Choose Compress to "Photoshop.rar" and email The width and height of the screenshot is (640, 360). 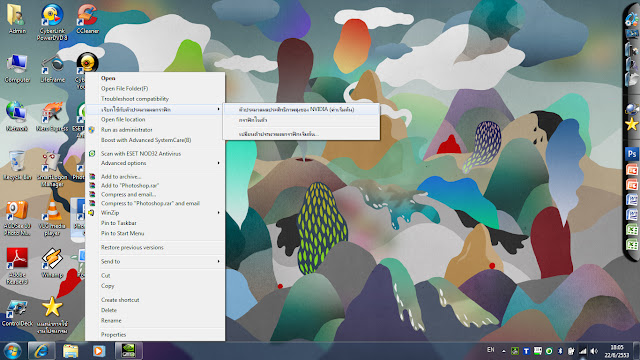click(x=155, y=203)
